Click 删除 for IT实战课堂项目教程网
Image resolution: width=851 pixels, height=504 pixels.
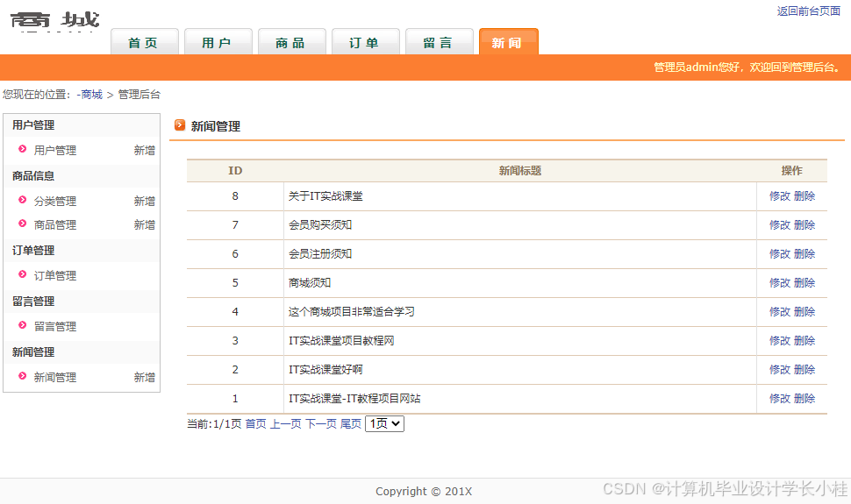point(805,341)
